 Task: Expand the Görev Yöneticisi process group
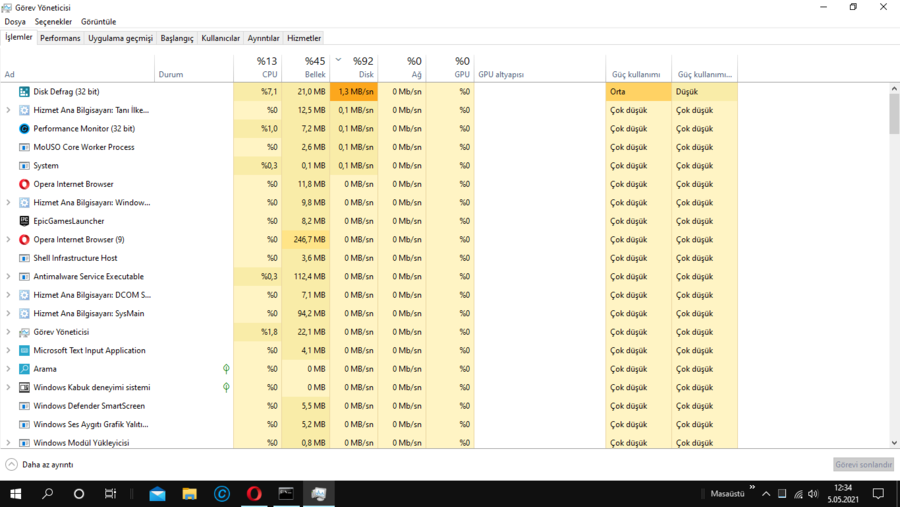coord(9,332)
